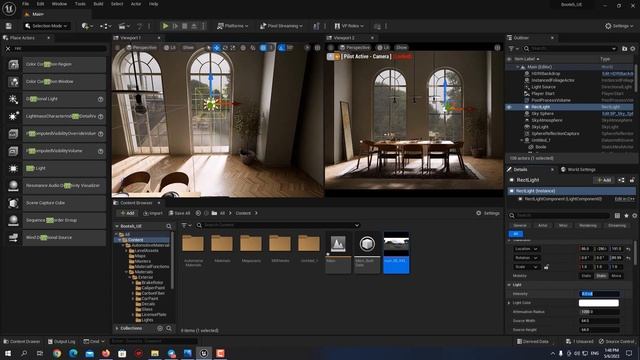This screenshot has height=360, width=640.
Task: Collapse the Light section
Action: click(509, 285)
